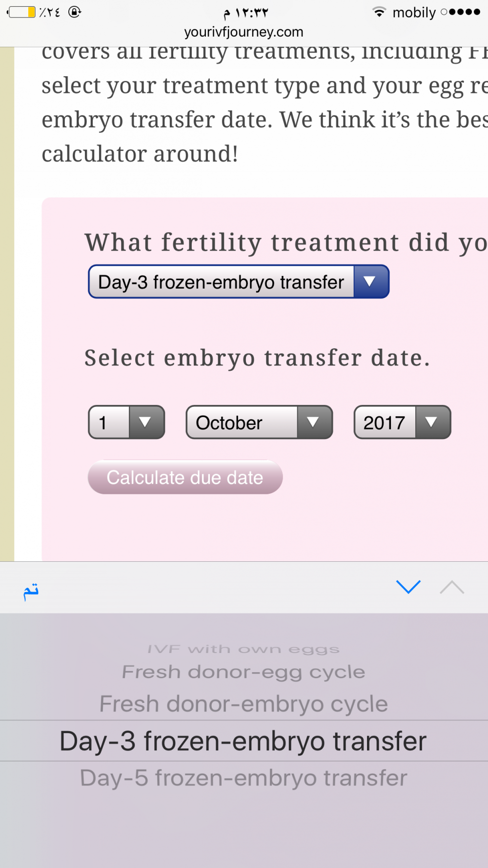Tap the clock time in status bar
Image resolution: width=488 pixels, height=868 pixels.
(x=246, y=12)
